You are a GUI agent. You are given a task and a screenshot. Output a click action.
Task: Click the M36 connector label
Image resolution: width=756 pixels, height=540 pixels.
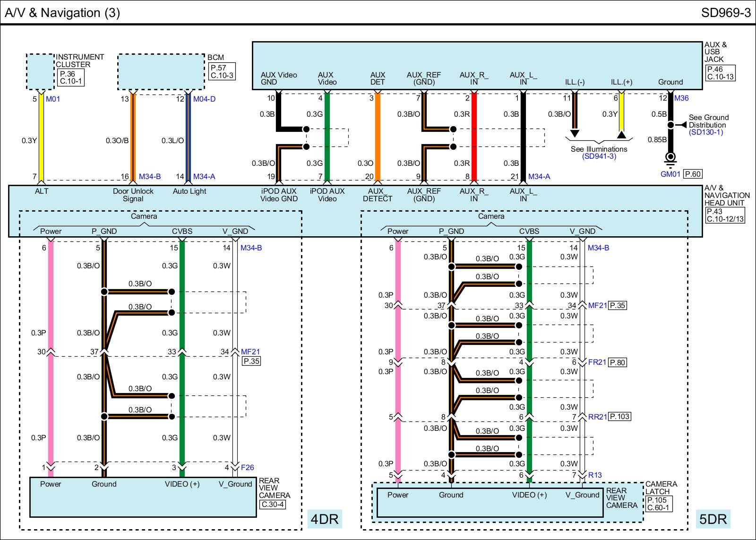pos(681,98)
